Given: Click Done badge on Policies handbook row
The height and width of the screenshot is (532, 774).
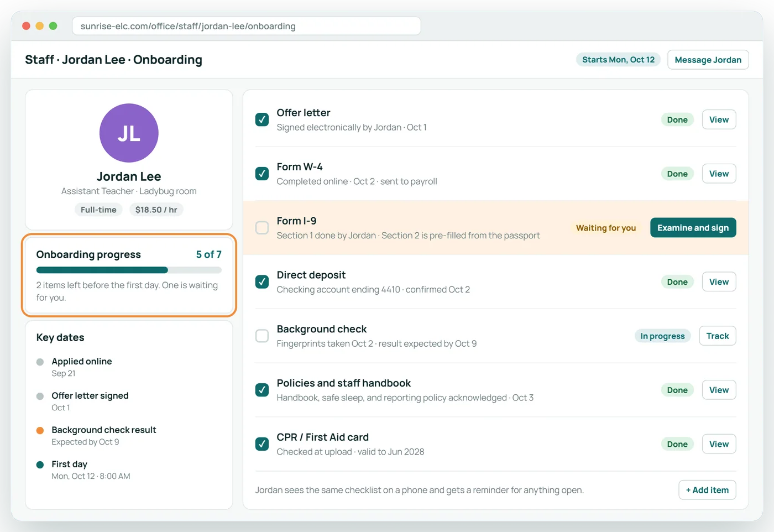Looking at the screenshot, I should [x=677, y=390].
